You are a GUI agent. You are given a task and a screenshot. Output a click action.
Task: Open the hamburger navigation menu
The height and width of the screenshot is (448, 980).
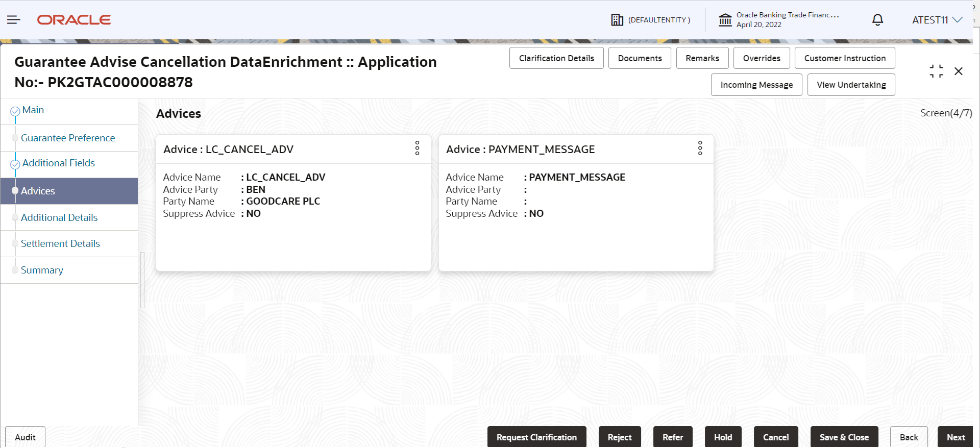point(14,20)
